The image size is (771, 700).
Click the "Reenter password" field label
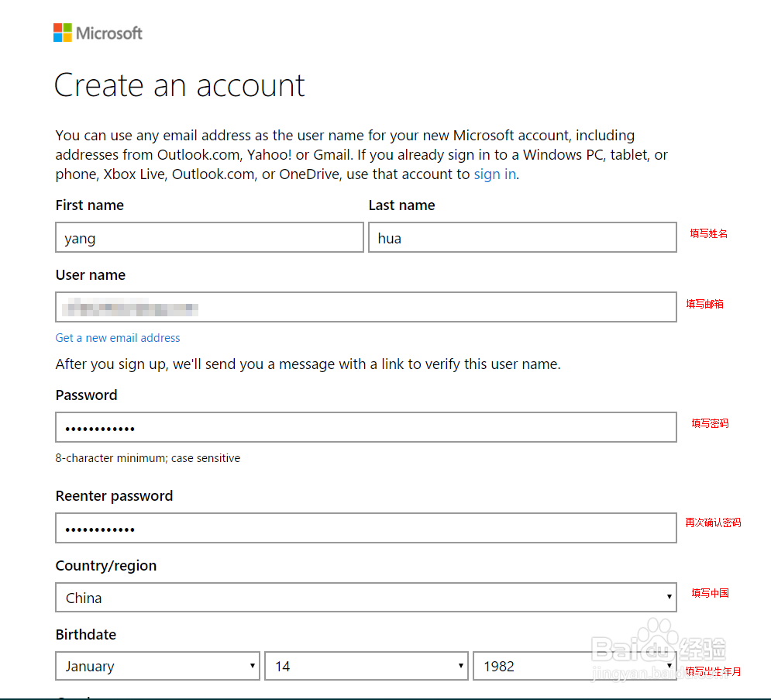114,496
